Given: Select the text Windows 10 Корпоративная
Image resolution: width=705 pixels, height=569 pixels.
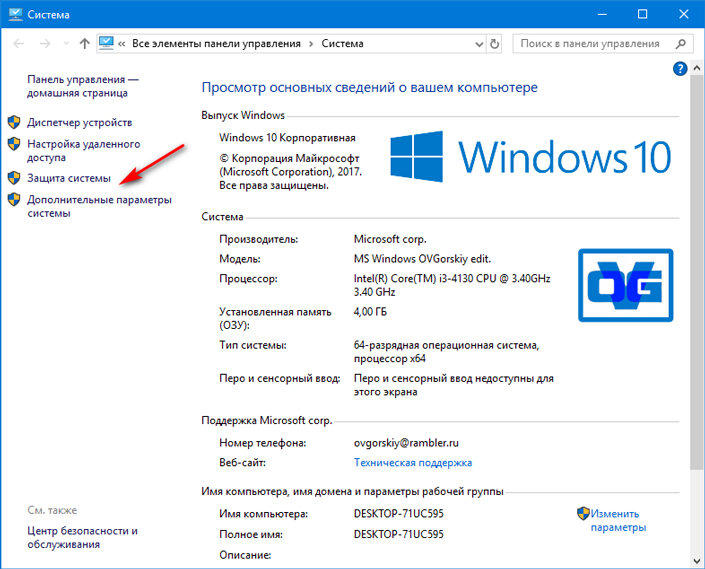Looking at the screenshot, I should pos(287,138).
